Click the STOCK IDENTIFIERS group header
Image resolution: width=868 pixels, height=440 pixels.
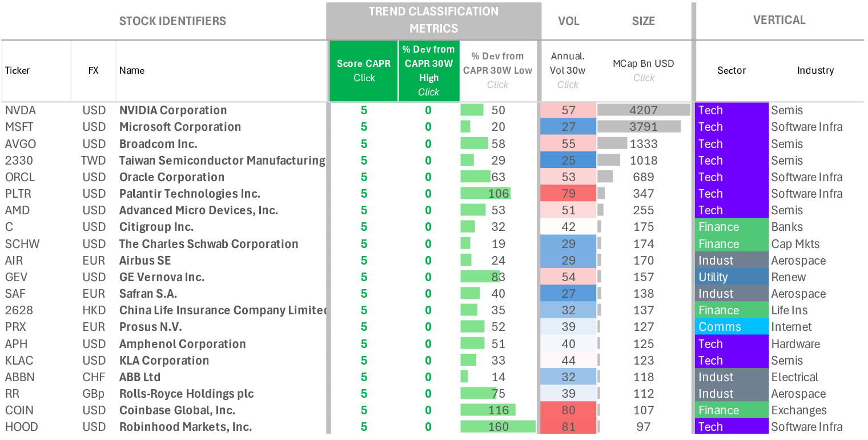pos(172,21)
